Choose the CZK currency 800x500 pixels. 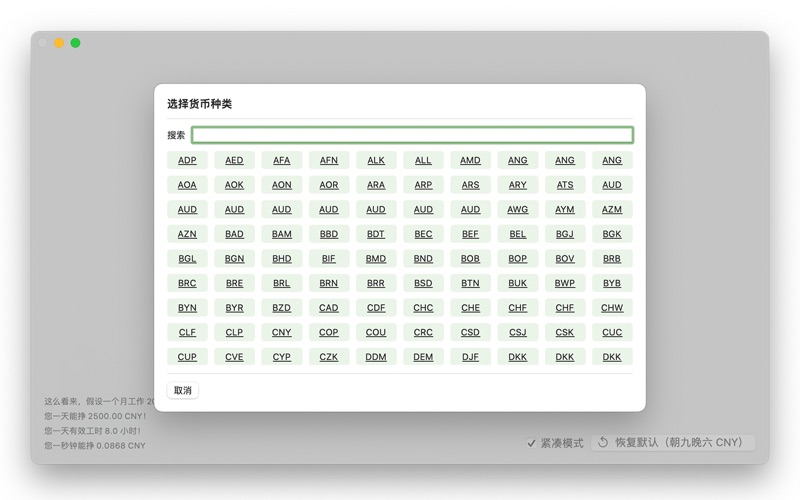(329, 357)
